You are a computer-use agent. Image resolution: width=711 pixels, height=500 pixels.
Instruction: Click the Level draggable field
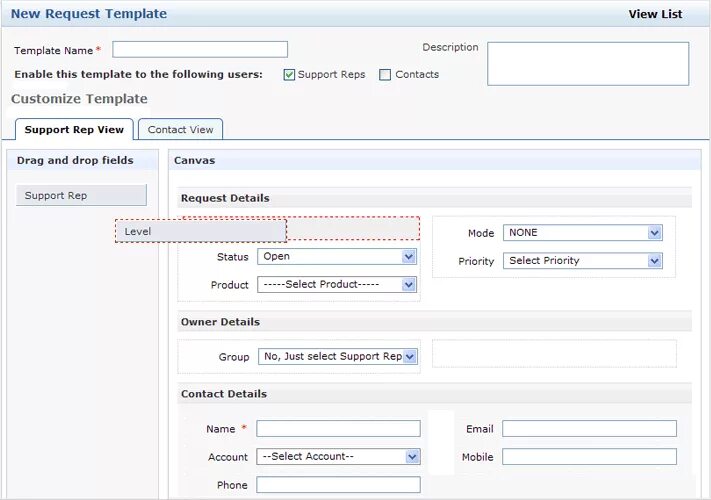point(201,231)
